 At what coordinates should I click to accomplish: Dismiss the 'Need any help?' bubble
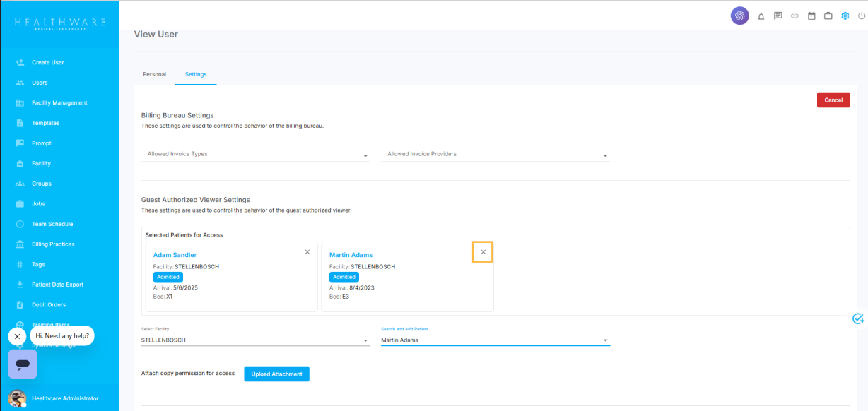tap(17, 336)
